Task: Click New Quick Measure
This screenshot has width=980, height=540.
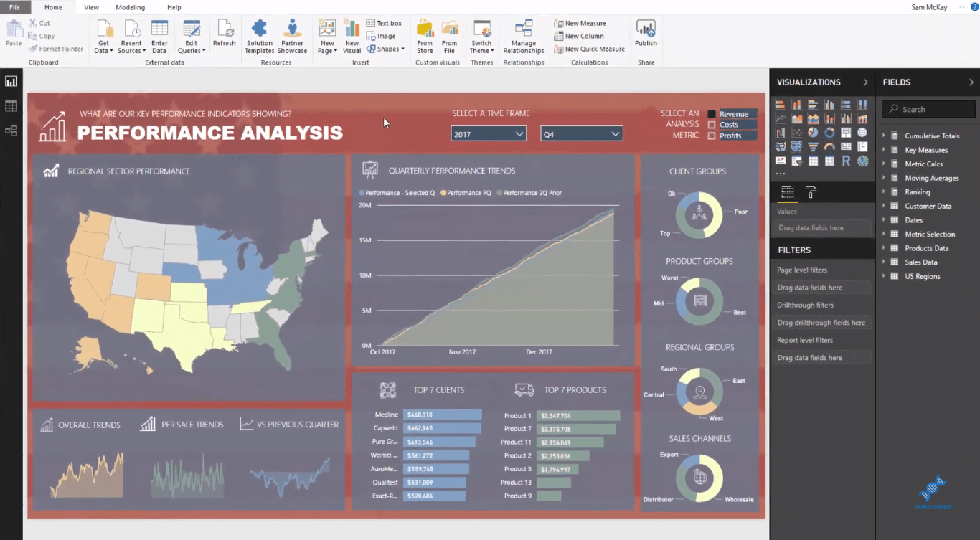Action: 589,49
